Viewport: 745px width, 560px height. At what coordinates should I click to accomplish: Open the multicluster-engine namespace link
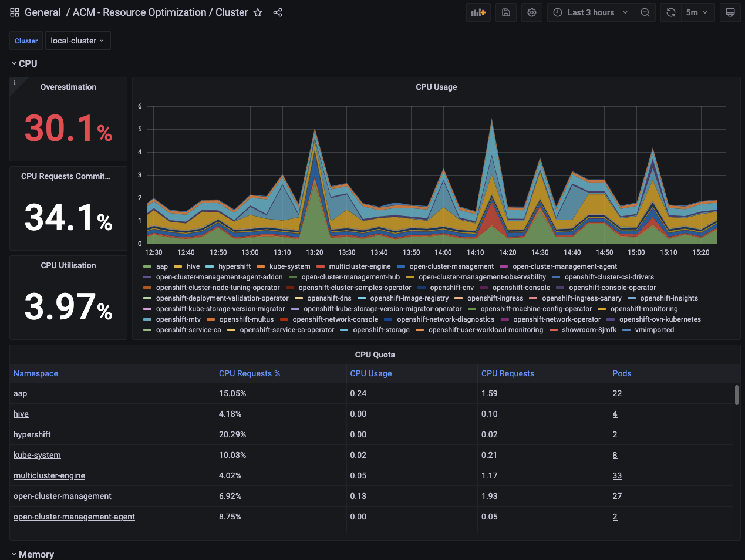click(49, 475)
